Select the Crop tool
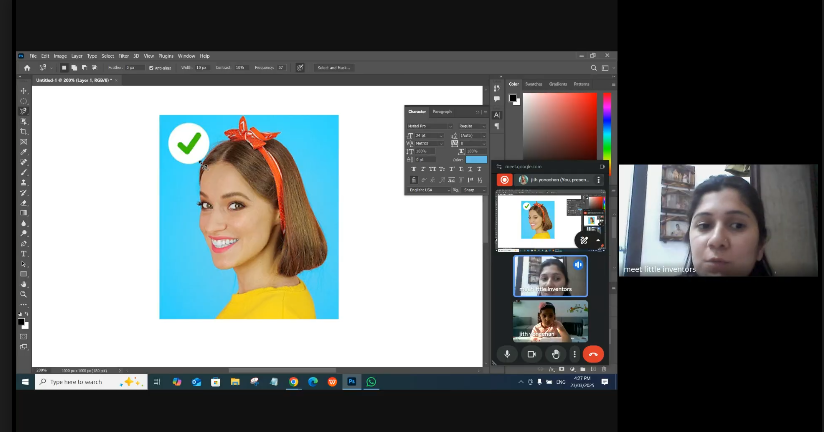 click(x=24, y=131)
